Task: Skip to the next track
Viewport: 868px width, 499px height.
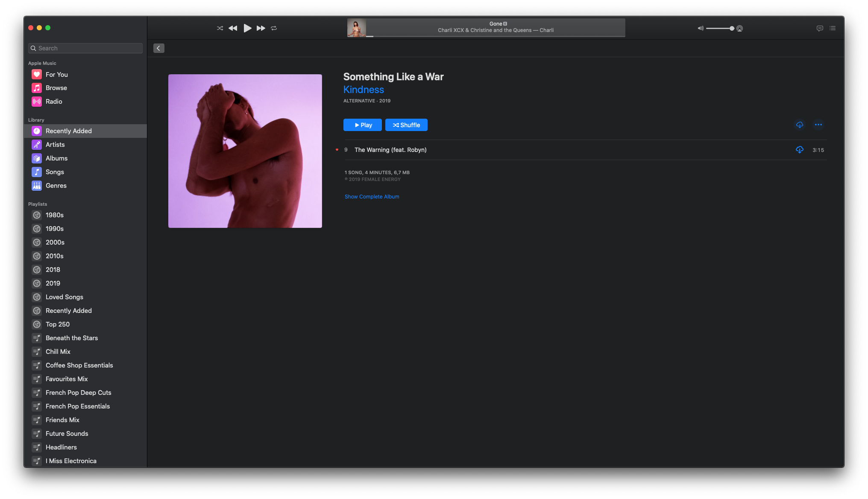Action: click(261, 28)
